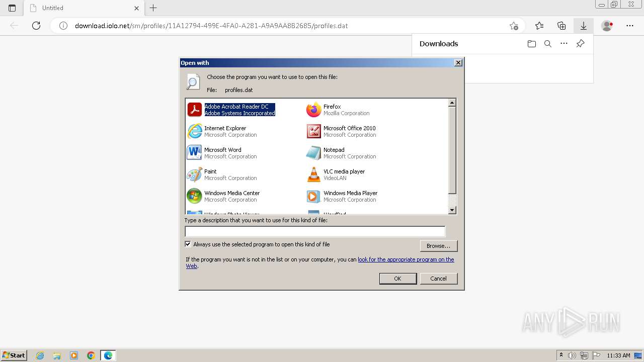The image size is (644, 362).
Task: Click the VideoLAN publisher text
Action: [335, 178]
